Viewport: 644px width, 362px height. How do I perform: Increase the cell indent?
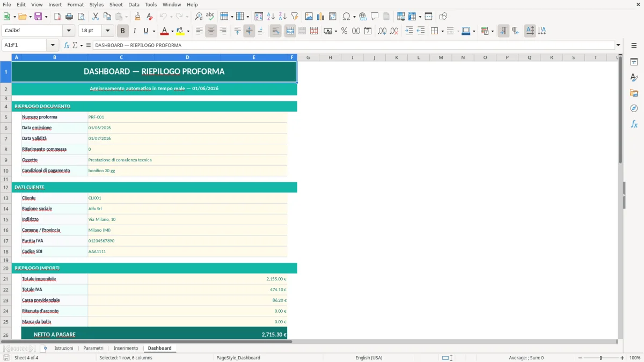click(409, 31)
